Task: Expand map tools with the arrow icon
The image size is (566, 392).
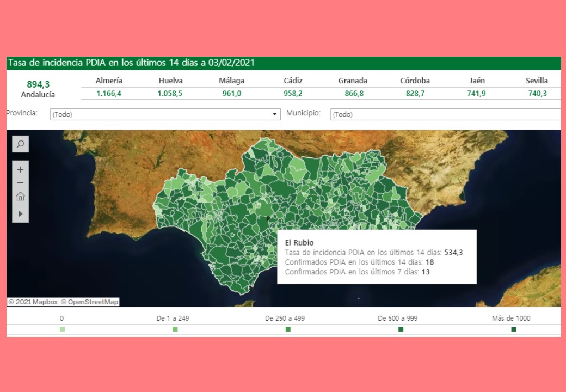Action: coord(21,214)
